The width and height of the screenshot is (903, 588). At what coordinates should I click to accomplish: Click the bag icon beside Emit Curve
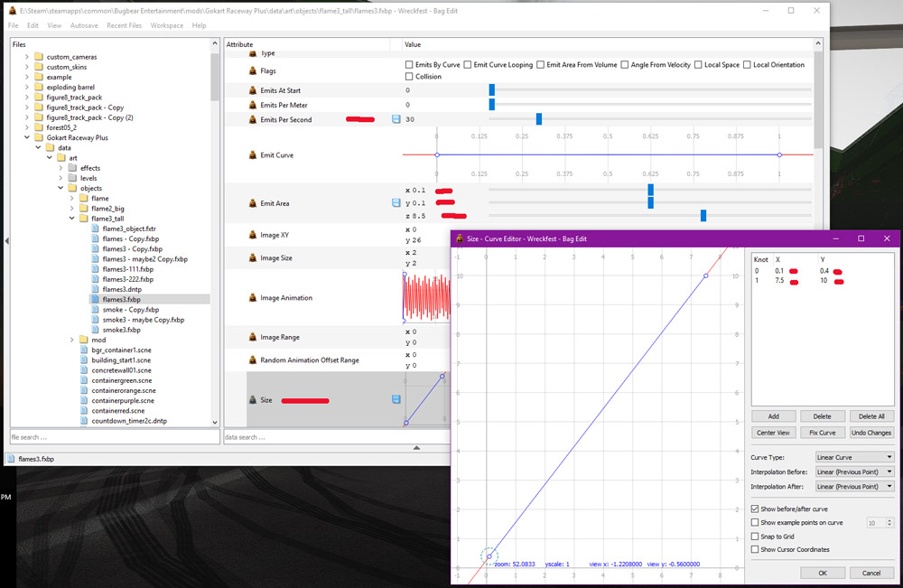[x=252, y=155]
